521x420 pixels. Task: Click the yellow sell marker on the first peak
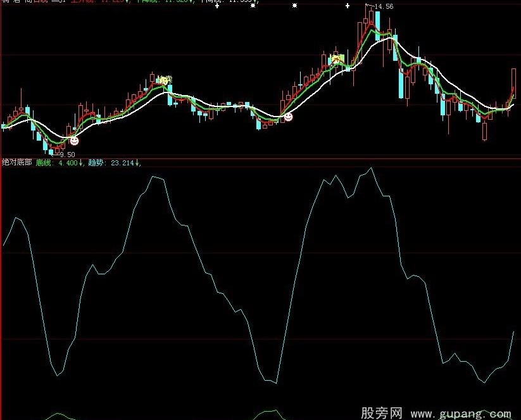click(165, 80)
